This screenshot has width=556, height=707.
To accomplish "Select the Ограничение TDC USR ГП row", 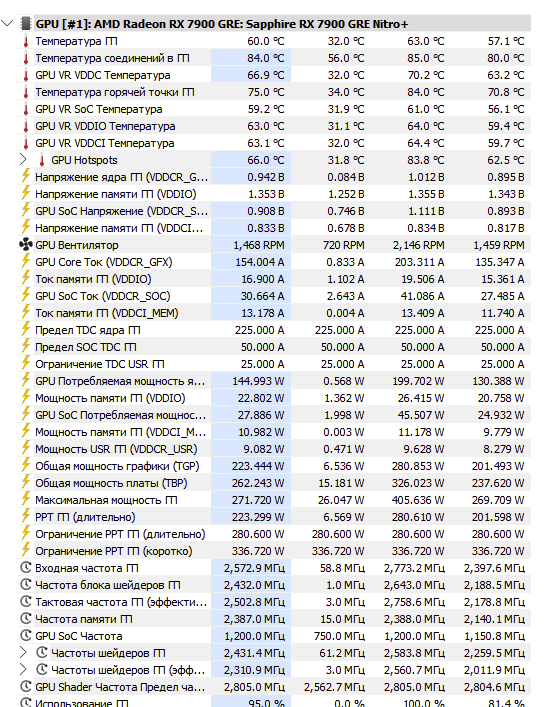I will (275, 364).
